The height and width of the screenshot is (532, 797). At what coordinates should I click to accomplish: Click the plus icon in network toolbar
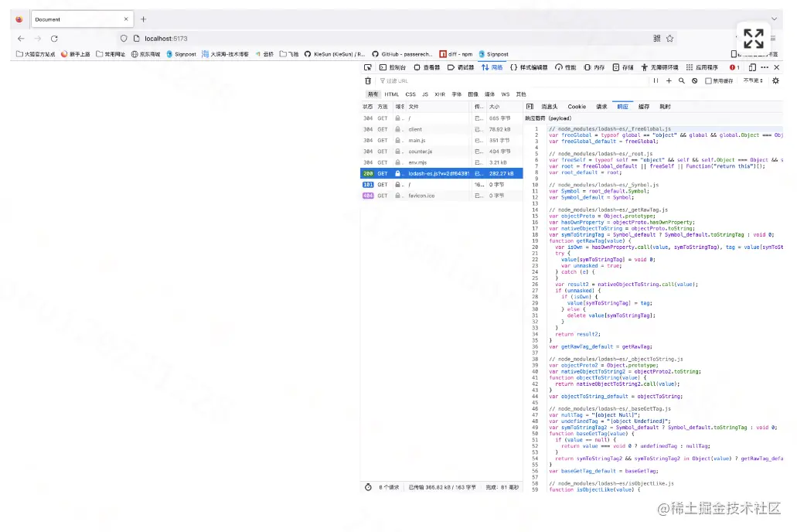click(x=669, y=81)
